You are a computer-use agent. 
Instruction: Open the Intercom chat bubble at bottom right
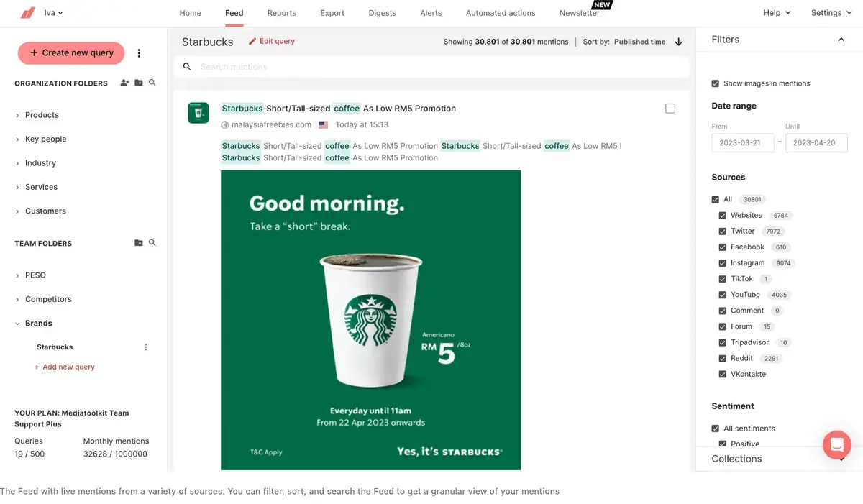(836, 444)
